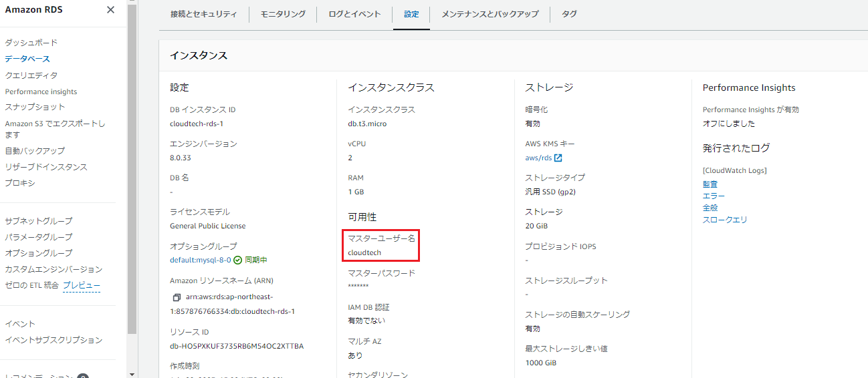Click the Amazon RDS sidebar title

[33, 9]
